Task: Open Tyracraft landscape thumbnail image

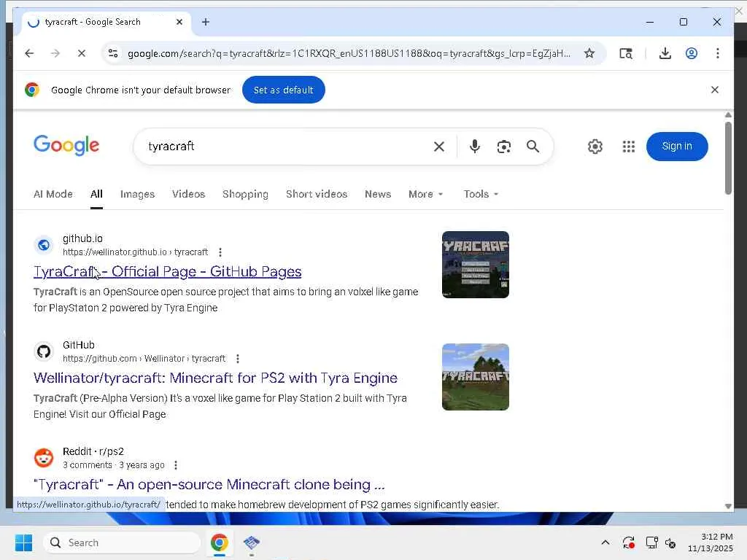Action: [x=476, y=377]
